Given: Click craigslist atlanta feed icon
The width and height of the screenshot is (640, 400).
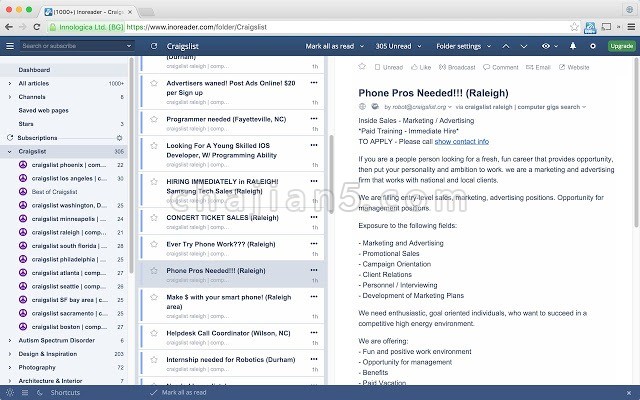Looking at the screenshot, I should (23, 273).
